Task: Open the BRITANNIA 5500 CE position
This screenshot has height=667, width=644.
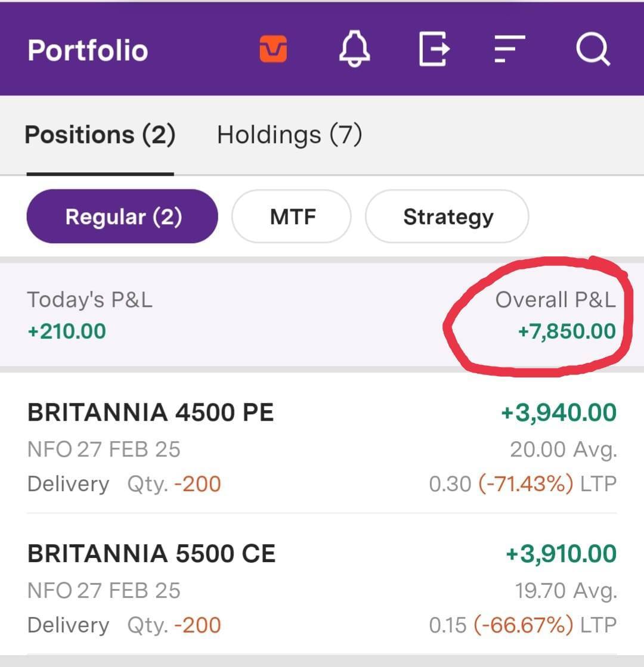Action: click(151, 554)
